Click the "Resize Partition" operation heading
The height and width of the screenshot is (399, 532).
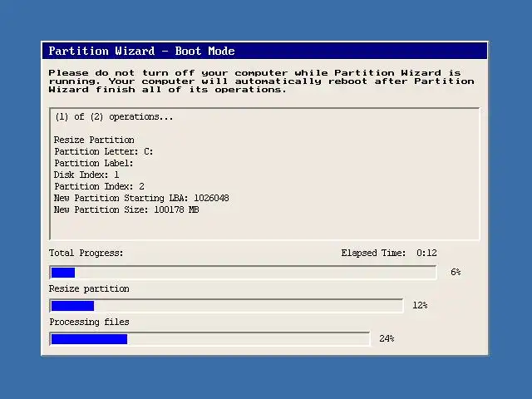click(x=94, y=140)
